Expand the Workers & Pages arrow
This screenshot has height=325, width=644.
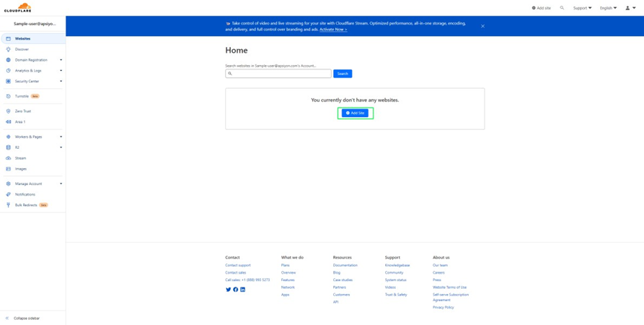click(x=61, y=136)
